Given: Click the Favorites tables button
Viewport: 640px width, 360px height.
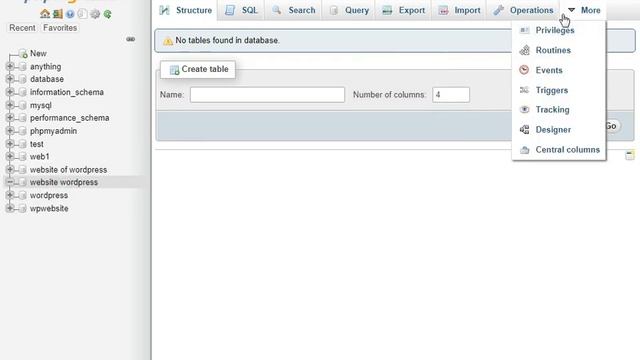Looking at the screenshot, I should pyautogui.click(x=60, y=28).
